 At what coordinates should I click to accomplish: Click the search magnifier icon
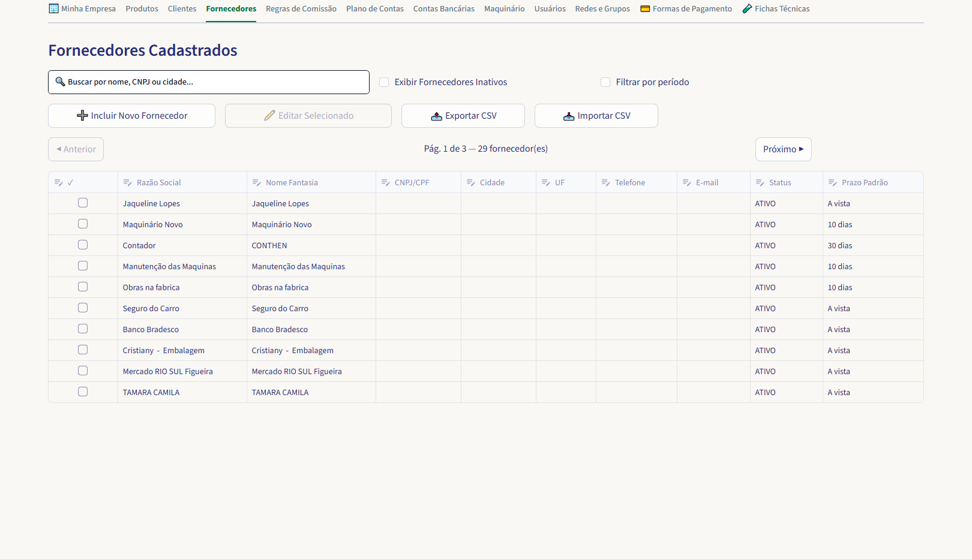tap(60, 82)
